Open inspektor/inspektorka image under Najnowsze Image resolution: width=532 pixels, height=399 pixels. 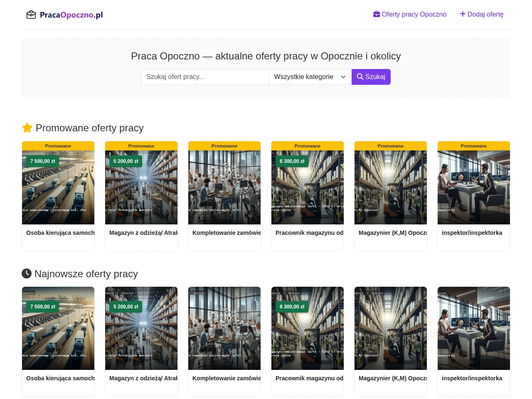click(474, 328)
